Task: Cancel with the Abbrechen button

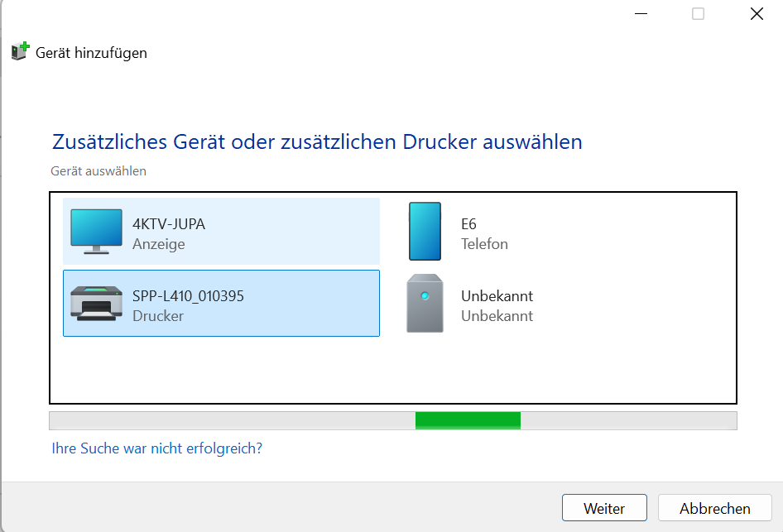Action: click(714, 508)
